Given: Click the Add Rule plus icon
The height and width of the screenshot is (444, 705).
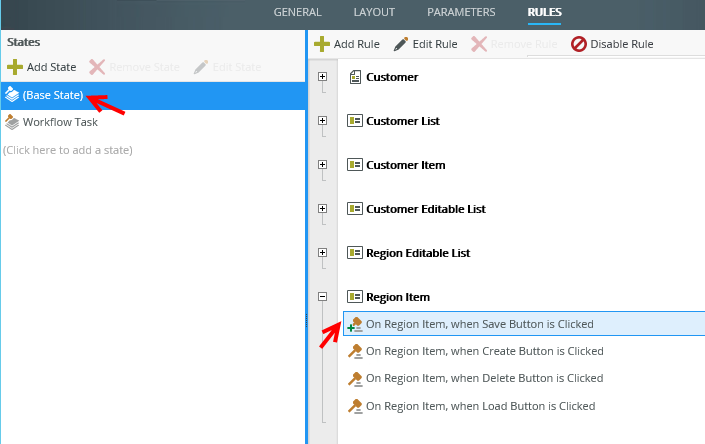Looking at the screenshot, I should point(322,44).
